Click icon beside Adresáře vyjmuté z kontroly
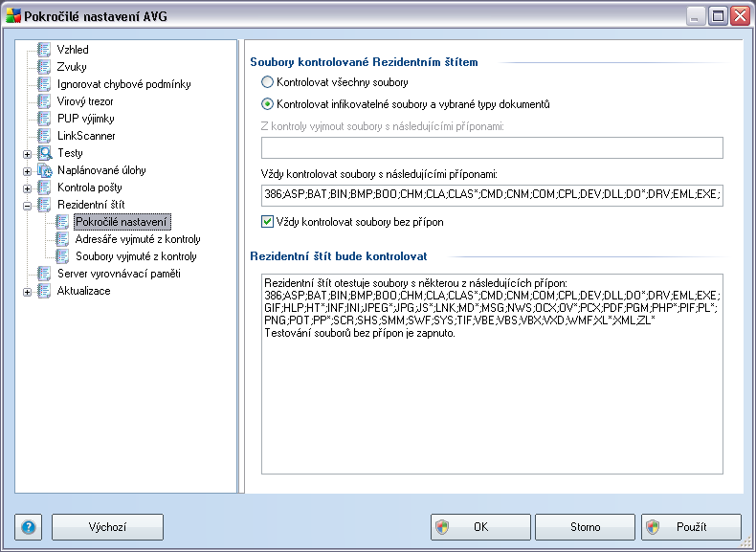Image resolution: width=756 pixels, height=552 pixels. [x=62, y=239]
